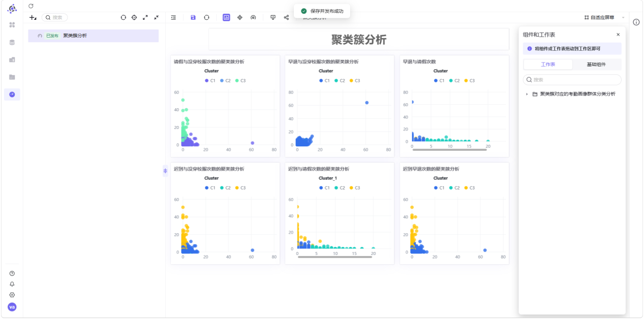The height and width of the screenshot is (319, 644).
Task: Click the 早退与没穿校服次数的聚类簇分析 chart title
Action: point(323,61)
